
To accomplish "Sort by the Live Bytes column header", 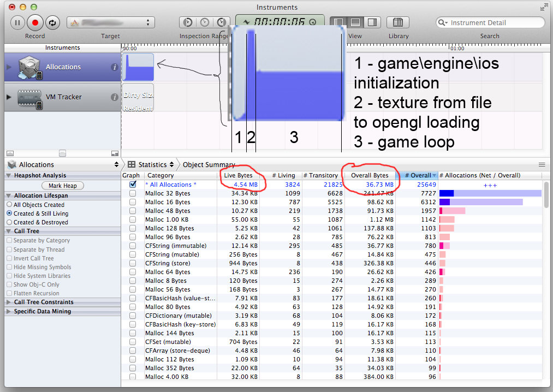I will pos(240,175).
